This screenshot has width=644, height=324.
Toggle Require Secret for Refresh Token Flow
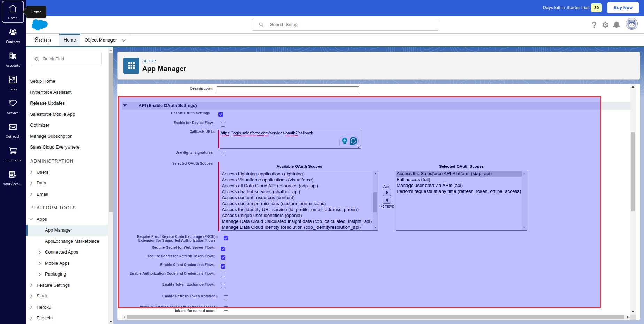click(x=223, y=257)
